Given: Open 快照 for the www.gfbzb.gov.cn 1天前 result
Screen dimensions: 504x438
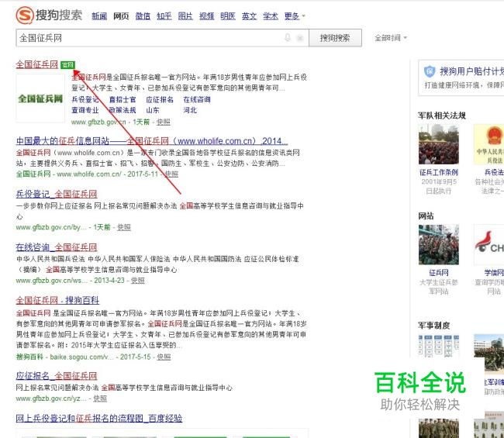Looking at the screenshot, I should point(164,122).
